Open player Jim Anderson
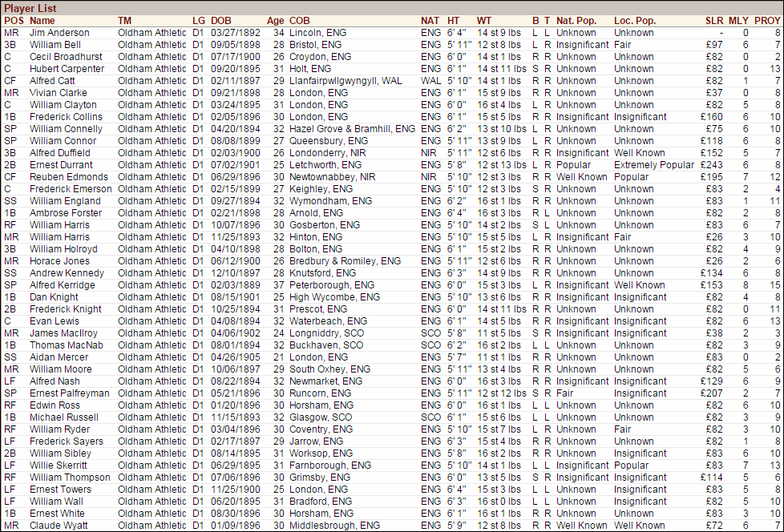The width and height of the screenshot is (784, 532). point(59,33)
